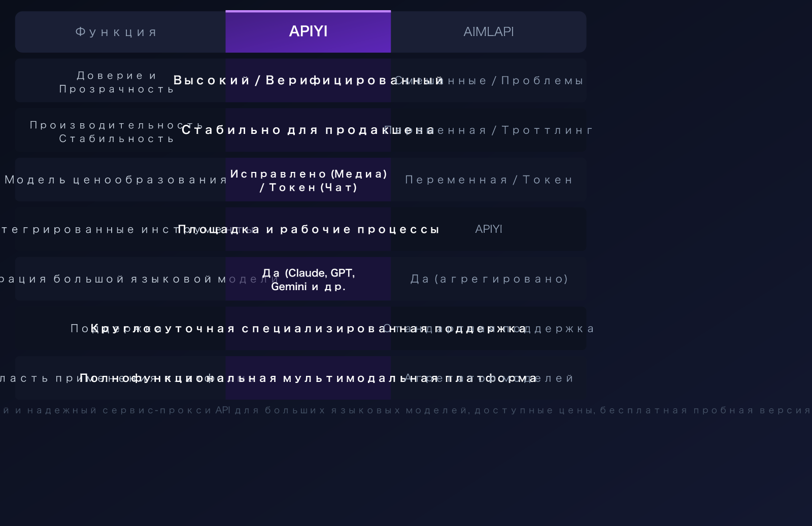The width and height of the screenshot is (812, 526).
Task: Click the Высокий / Верифицированный cell
Action: coord(308,80)
